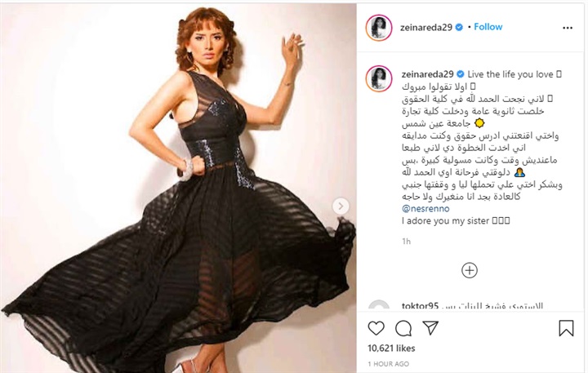Open zeinareda29 username link in header
Image resolution: width=588 pixels, height=373 pixels.
tap(426, 28)
